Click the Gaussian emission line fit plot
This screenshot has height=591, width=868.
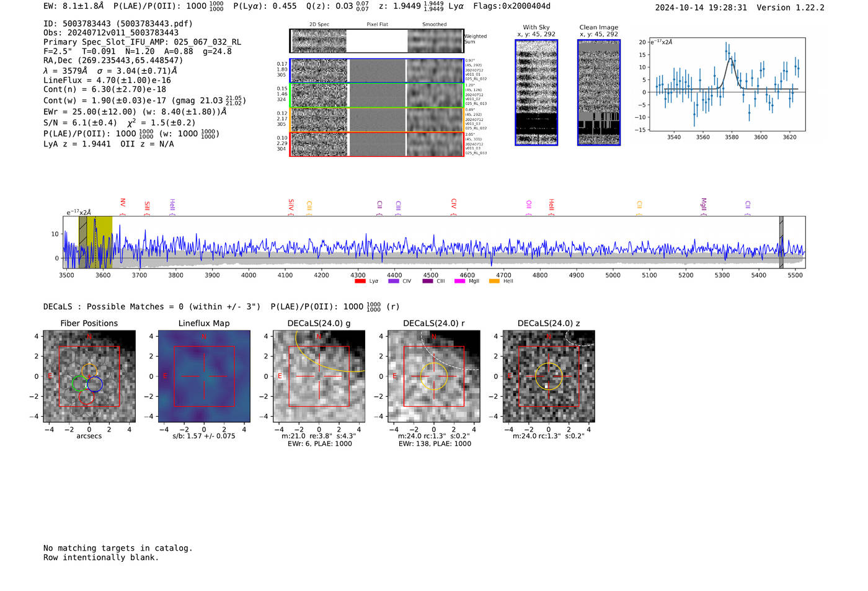[727, 84]
